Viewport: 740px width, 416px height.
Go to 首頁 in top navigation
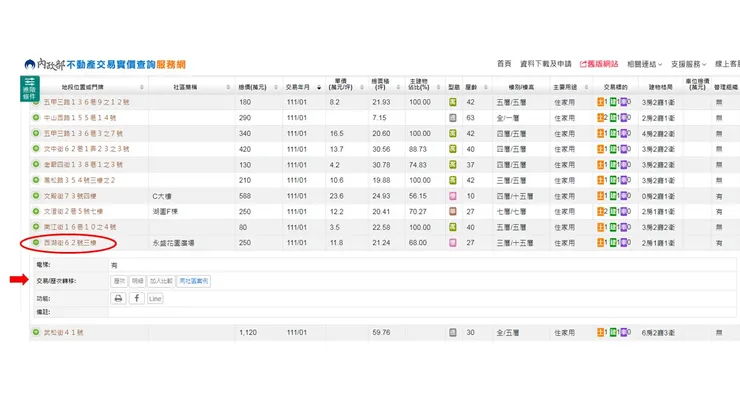[x=504, y=64]
